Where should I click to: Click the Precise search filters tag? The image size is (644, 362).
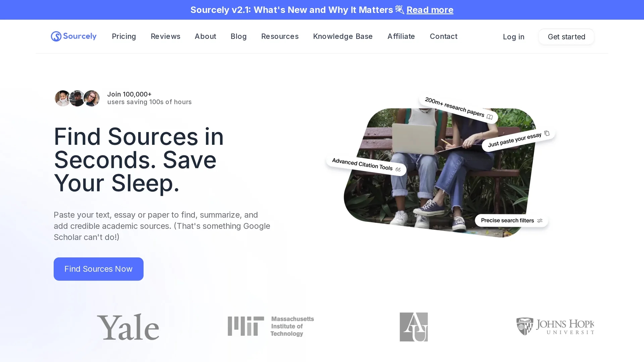click(512, 221)
